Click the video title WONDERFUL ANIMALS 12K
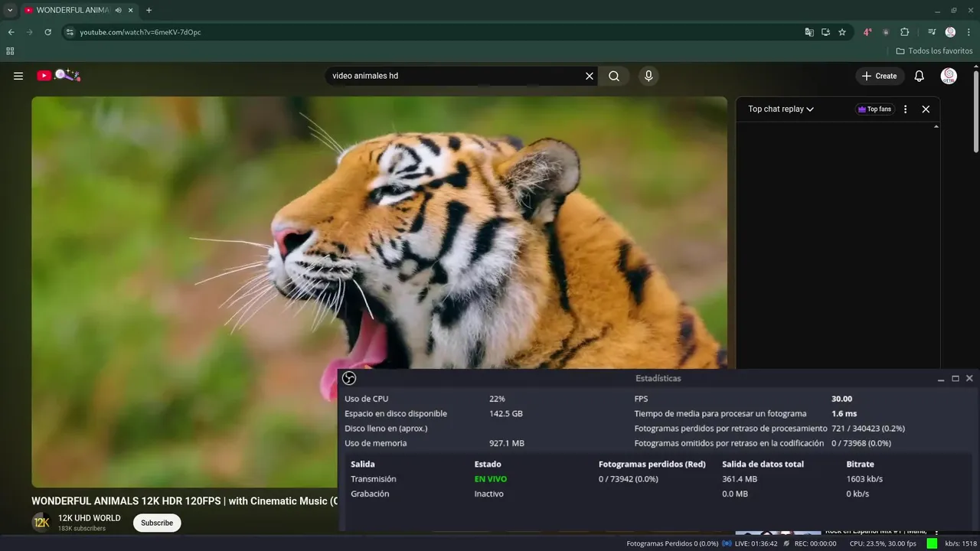 coord(185,501)
